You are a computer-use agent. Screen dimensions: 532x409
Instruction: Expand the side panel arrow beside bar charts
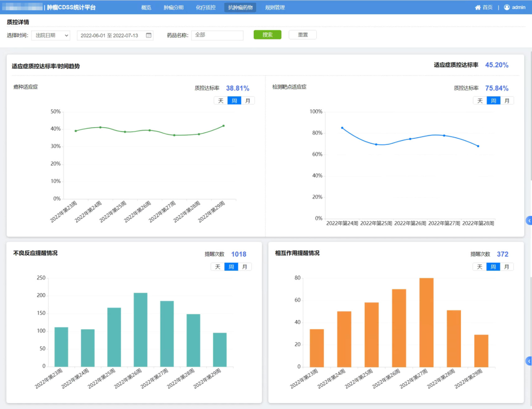[529, 361]
